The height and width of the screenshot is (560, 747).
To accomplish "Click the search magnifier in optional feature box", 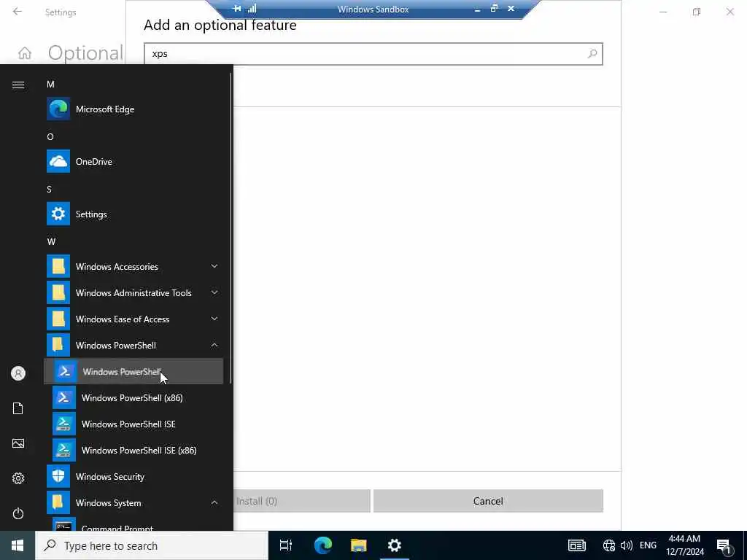I will tap(592, 53).
